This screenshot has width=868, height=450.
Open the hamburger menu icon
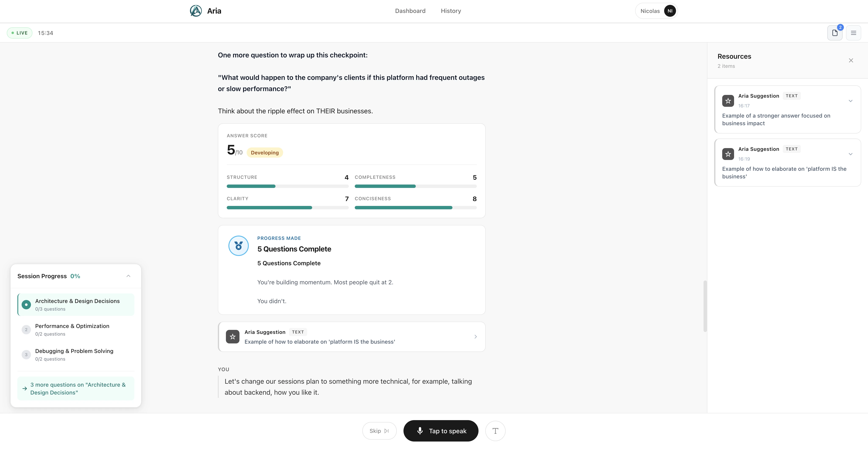click(x=853, y=33)
